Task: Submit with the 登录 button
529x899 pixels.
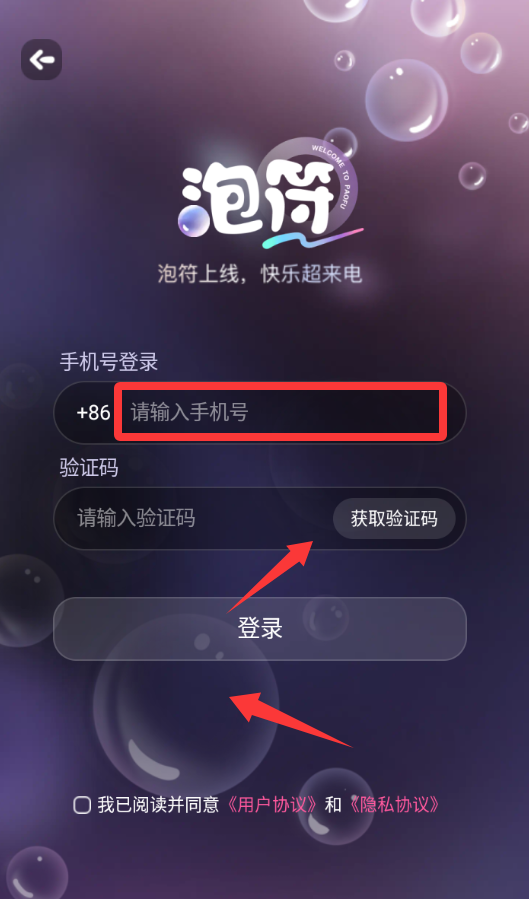Action: [260, 628]
